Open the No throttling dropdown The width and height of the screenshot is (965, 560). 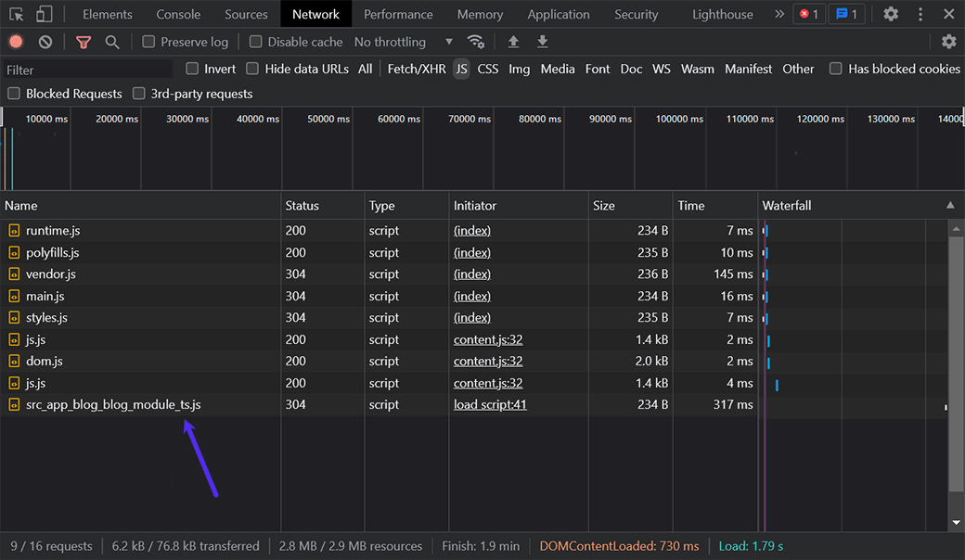pyautogui.click(x=404, y=42)
